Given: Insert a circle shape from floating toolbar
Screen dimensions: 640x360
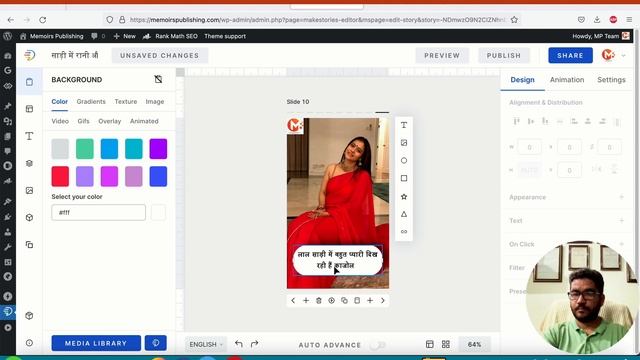Looking at the screenshot, I should 404,160.
